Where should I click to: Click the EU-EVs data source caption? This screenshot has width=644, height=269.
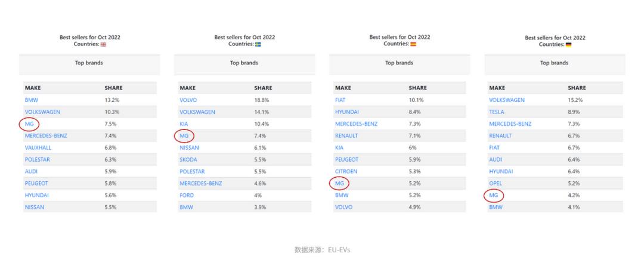click(x=322, y=250)
